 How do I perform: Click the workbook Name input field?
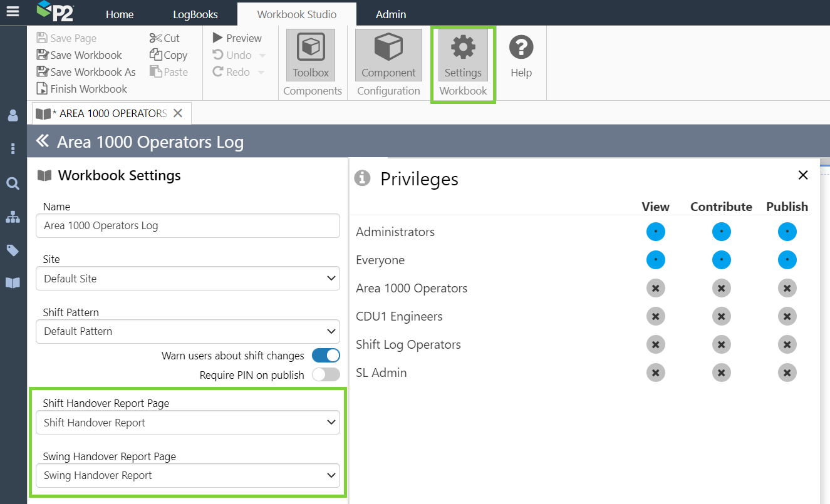188,226
